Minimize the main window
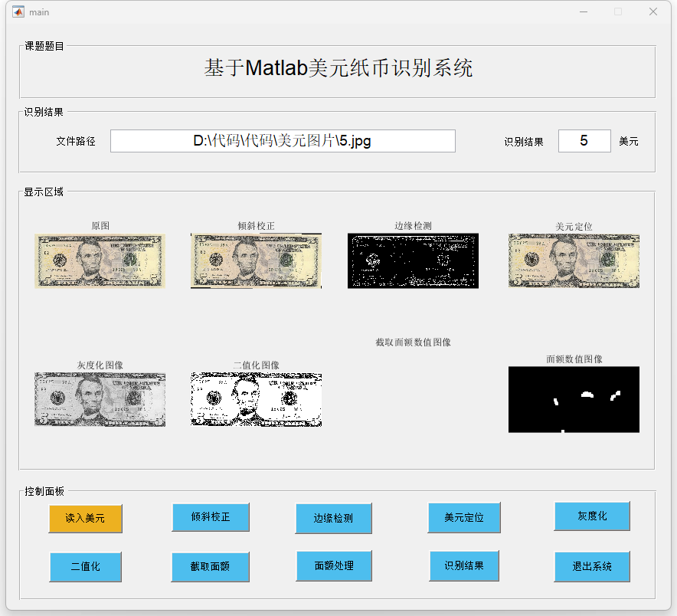Viewport: 677px width, 616px height. coord(584,12)
